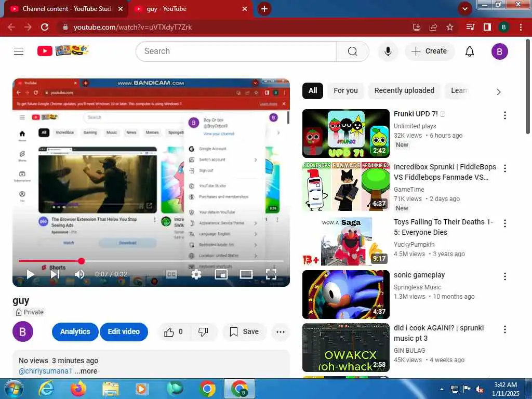Open GameTime channel name
The width and height of the screenshot is (532, 399).
point(409,189)
